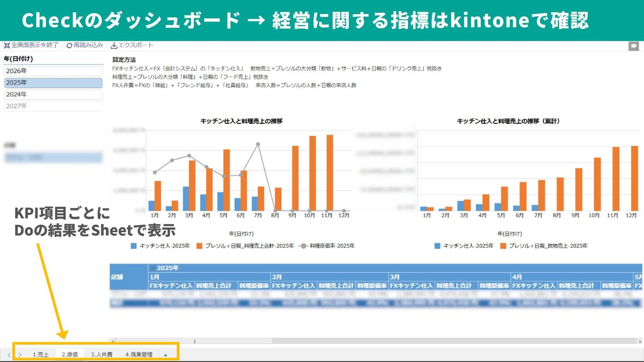The image size is (644, 362).
Task: Select 2026年 in the year filter
Action: point(53,71)
